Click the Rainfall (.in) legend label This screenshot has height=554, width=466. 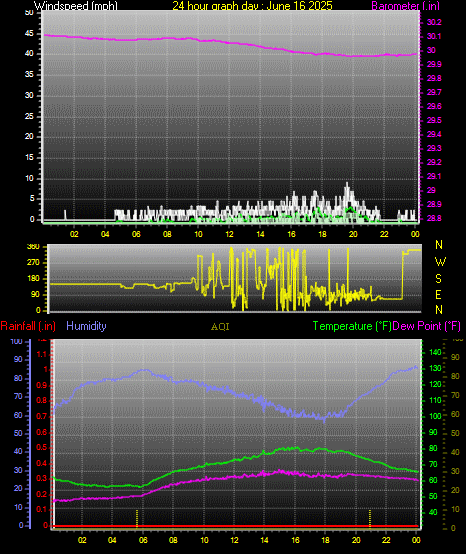pos(28,326)
